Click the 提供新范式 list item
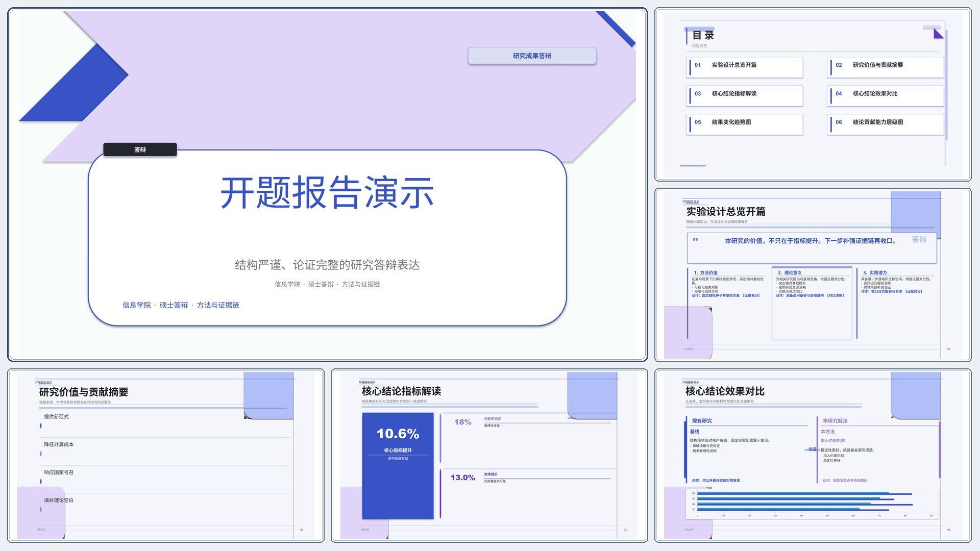 click(56, 417)
